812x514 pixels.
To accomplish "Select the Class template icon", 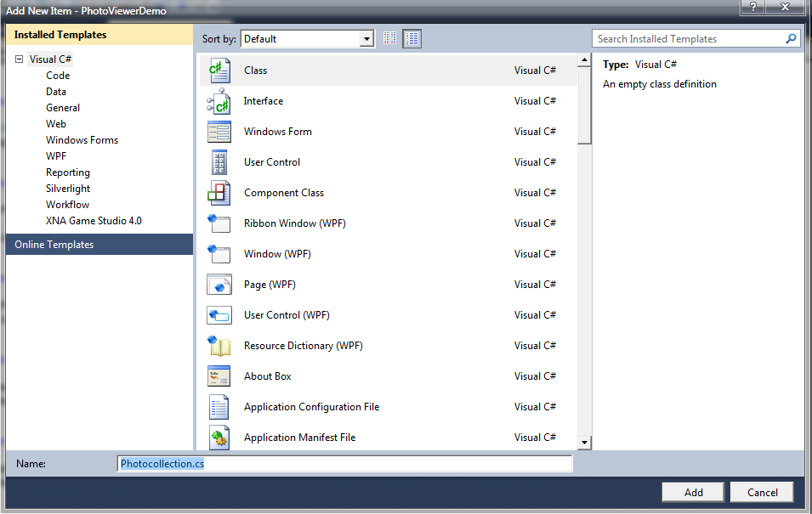I will tap(219, 71).
